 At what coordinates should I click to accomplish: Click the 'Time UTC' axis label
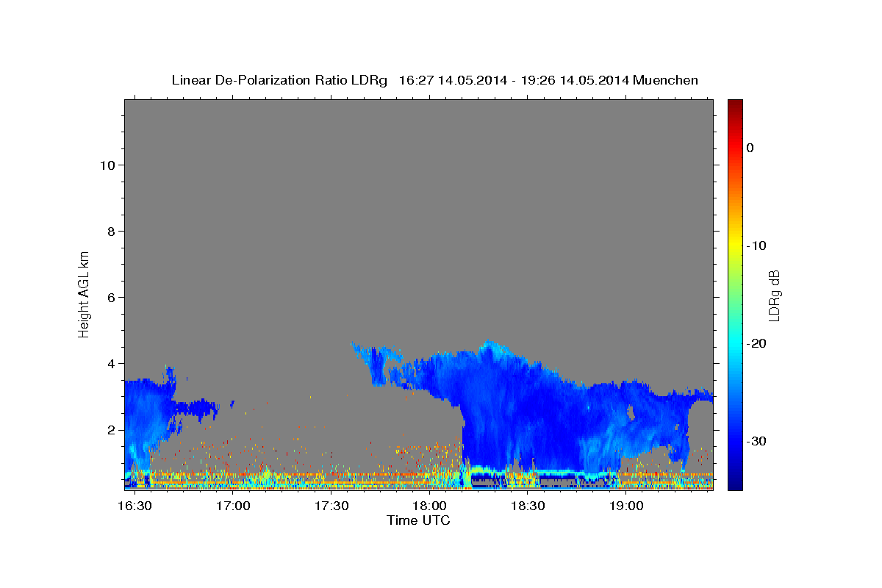click(x=418, y=520)
